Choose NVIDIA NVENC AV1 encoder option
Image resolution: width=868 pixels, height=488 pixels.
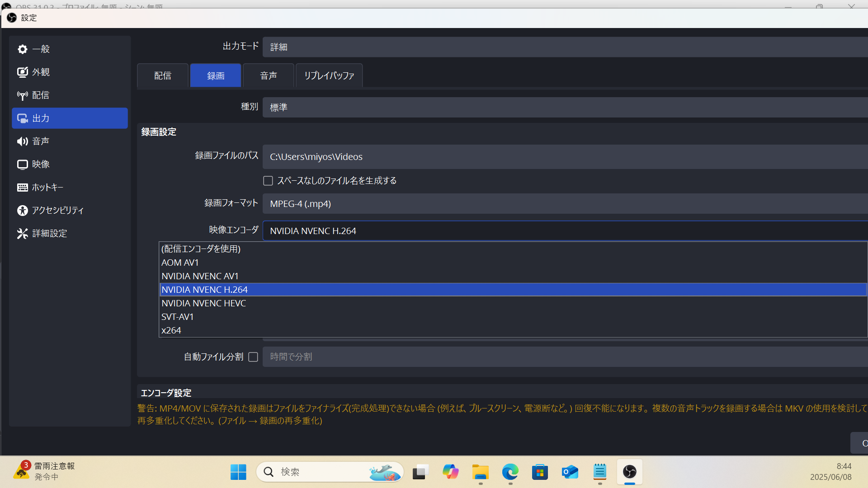click(x=513, y=276)
